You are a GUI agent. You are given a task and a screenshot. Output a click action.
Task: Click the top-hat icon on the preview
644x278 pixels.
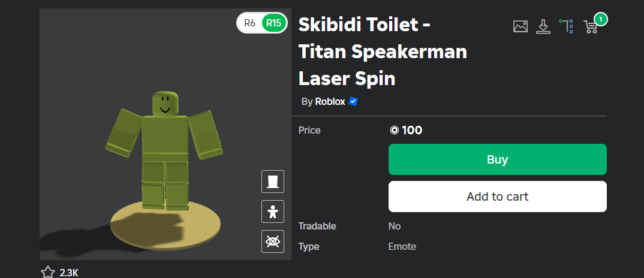(273, 182)
